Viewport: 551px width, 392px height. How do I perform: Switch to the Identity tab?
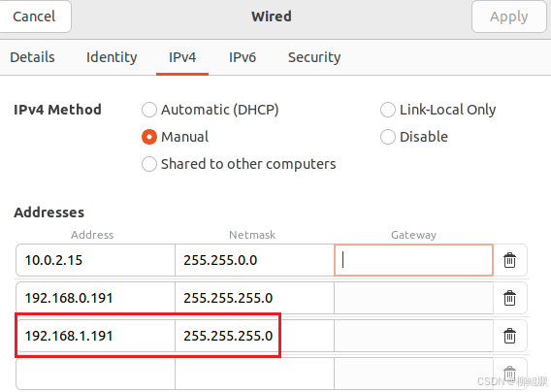(112, 57)
